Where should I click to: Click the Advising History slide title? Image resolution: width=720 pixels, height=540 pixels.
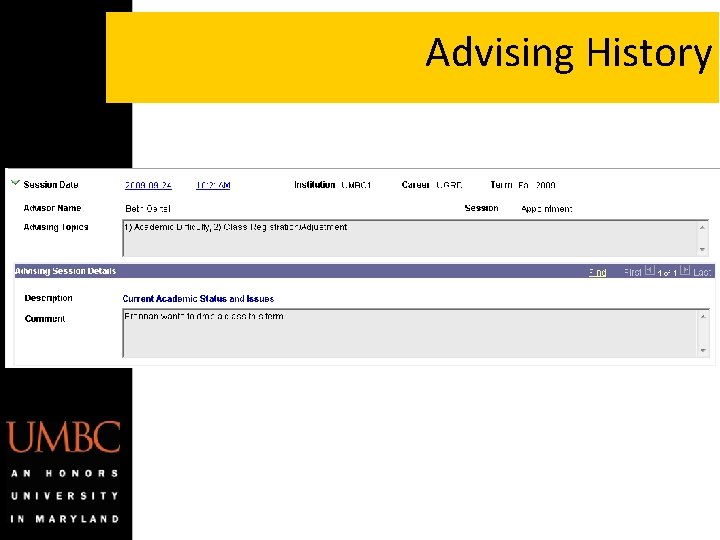click(x=568, y=53)
